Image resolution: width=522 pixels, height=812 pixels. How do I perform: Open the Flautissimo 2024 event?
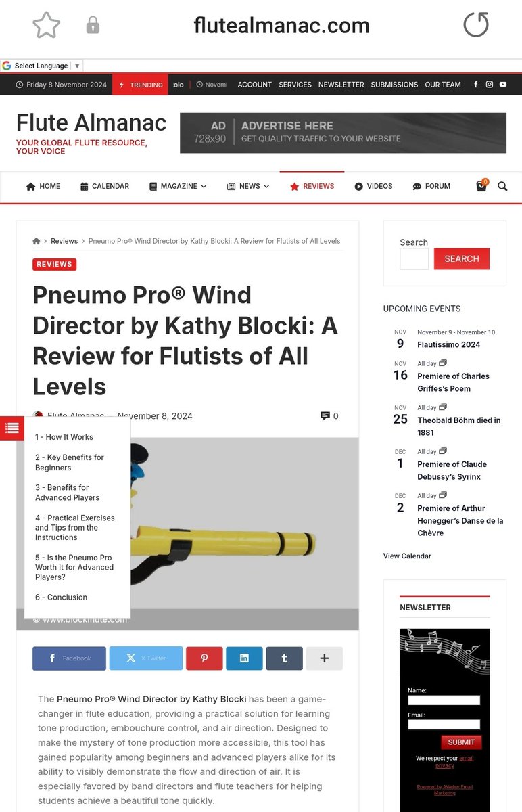(449, 344)
